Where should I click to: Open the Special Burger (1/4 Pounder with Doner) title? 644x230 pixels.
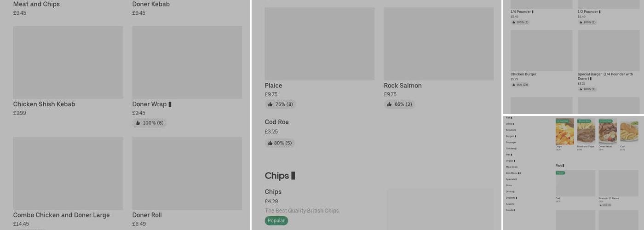[x=605, y=76]
